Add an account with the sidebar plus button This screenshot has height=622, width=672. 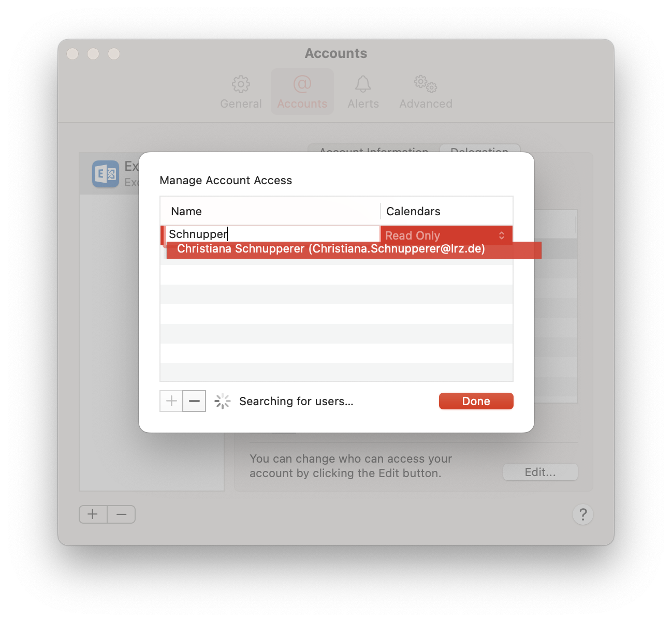93,514
